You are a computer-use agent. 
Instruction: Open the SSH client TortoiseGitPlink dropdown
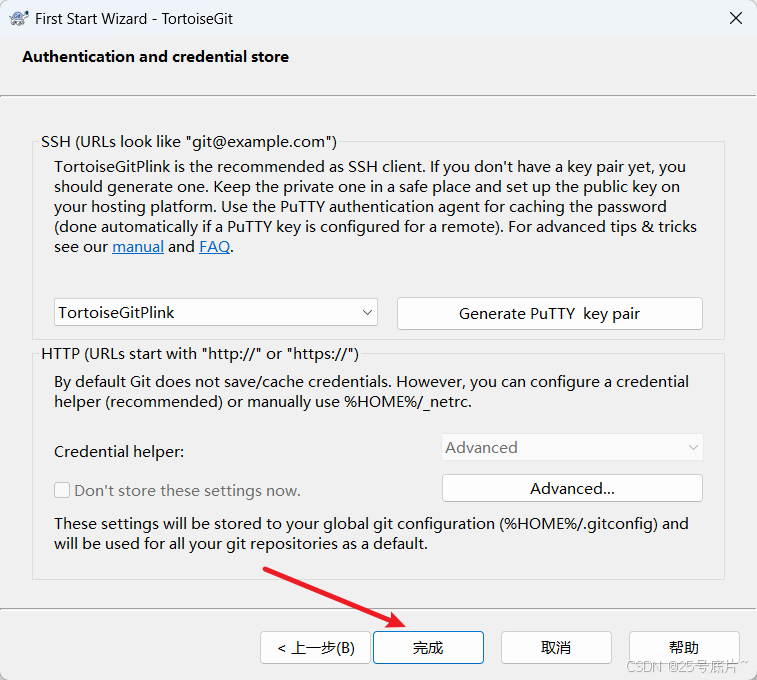point(216,313)
